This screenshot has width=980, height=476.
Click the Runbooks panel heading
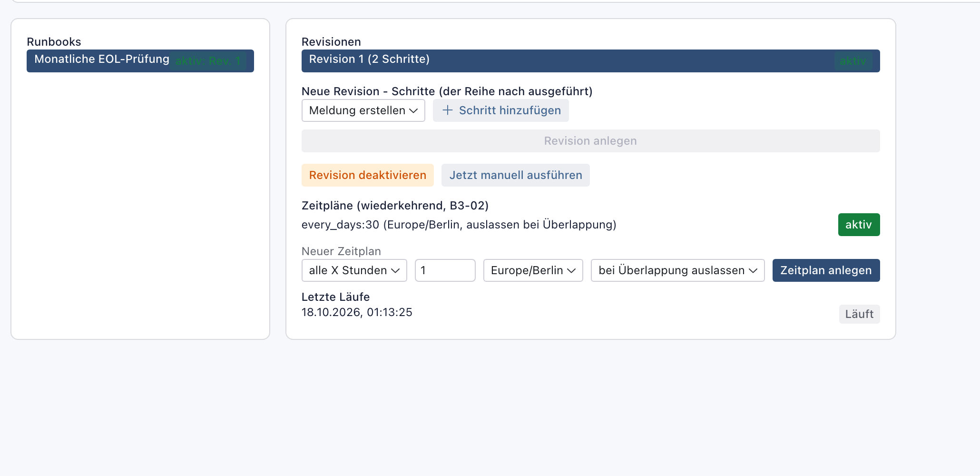(x=54, y=42)
